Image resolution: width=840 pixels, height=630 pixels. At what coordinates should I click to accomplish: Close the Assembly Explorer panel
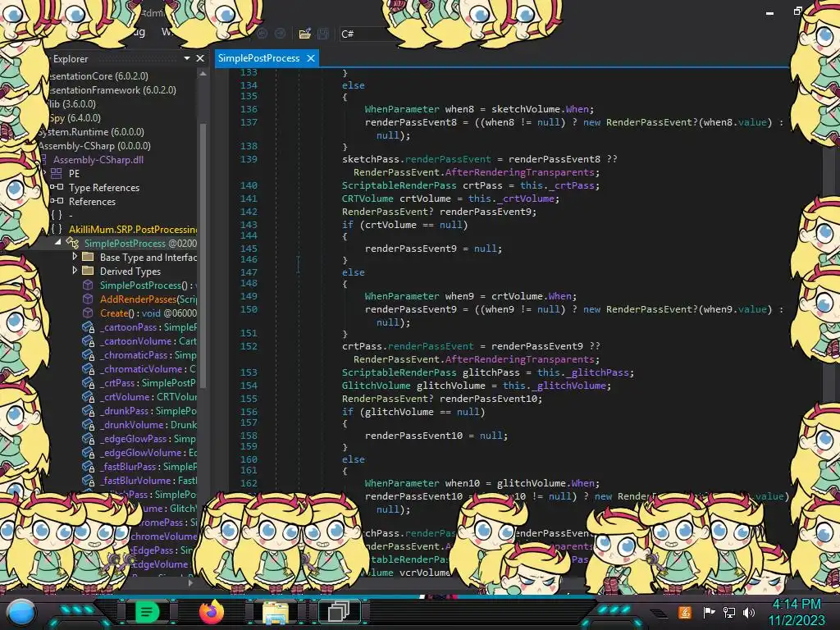point(200,58)
